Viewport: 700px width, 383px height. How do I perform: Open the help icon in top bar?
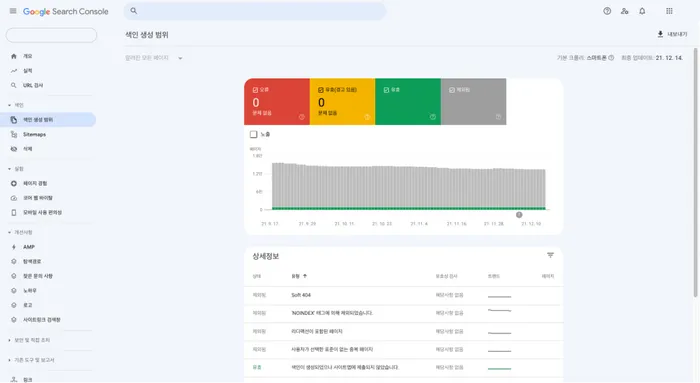(x=607, y=11)
